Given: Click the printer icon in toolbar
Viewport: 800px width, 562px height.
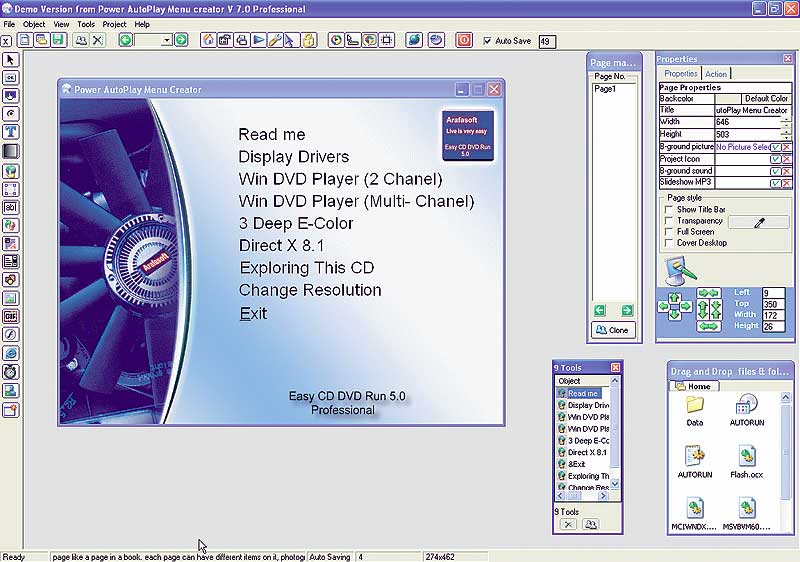Looking at the screenshot, I should click(242, 40).
